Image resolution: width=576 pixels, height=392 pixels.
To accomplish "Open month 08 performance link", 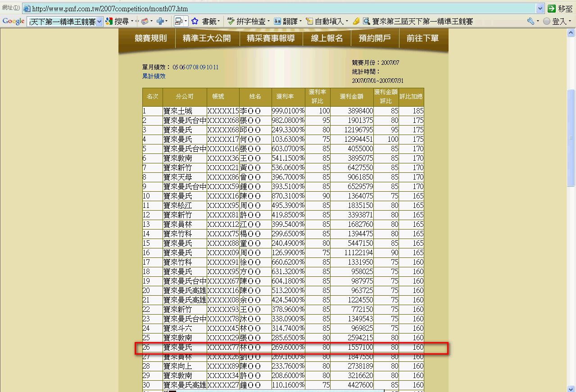I will click(x=195, y=68).
